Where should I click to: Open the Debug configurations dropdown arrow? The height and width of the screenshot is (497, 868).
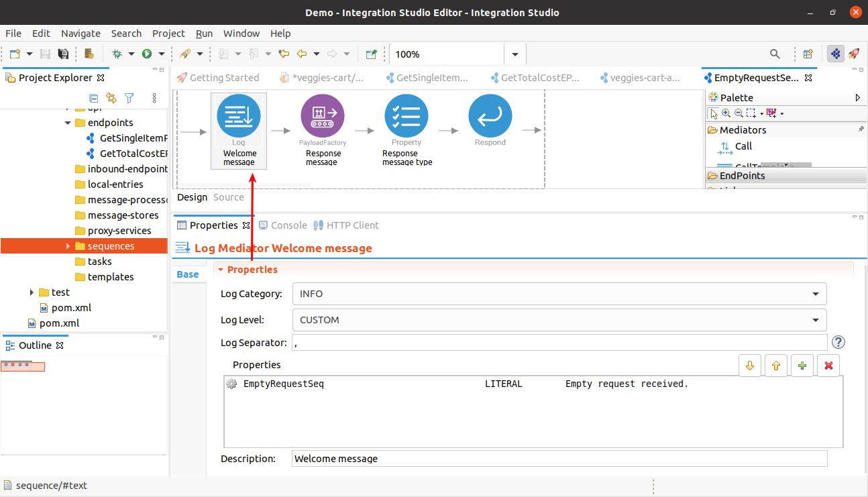coord(131,54)
